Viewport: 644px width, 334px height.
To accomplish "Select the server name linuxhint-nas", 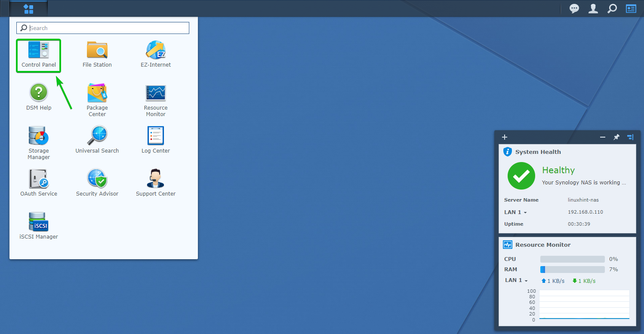I will point(583,200).
